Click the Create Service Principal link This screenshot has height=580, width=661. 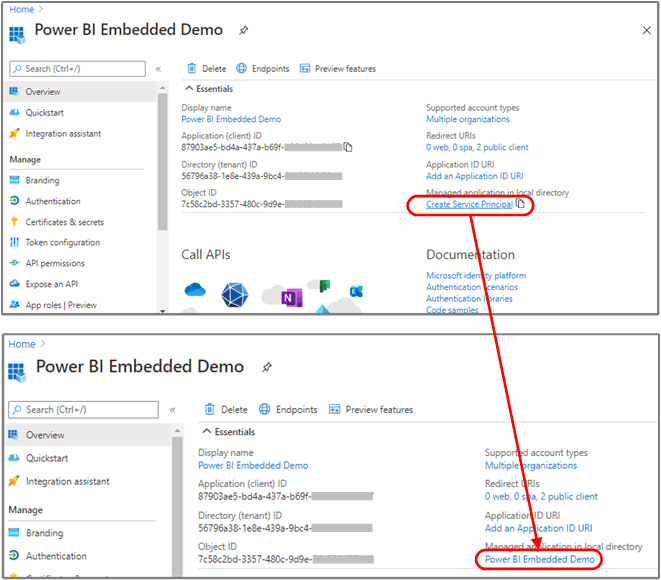(x=469, y=204)
